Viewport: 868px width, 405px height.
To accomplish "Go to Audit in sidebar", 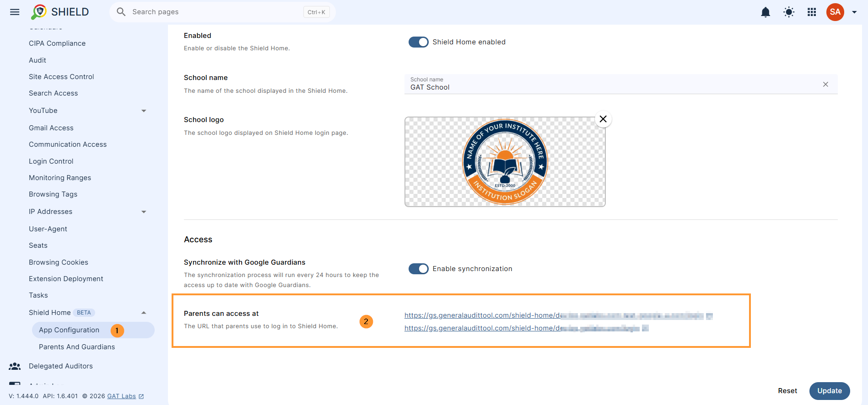I will coord(38,60).
